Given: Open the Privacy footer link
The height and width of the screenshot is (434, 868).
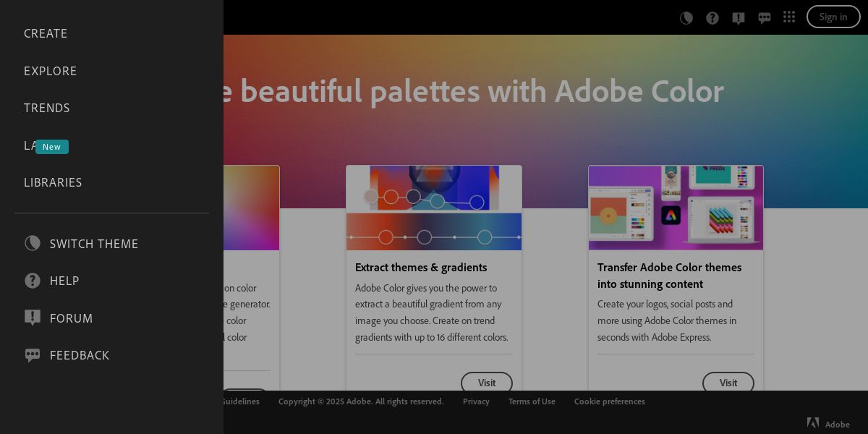Looking at the screenshot, I should [476, 401].
